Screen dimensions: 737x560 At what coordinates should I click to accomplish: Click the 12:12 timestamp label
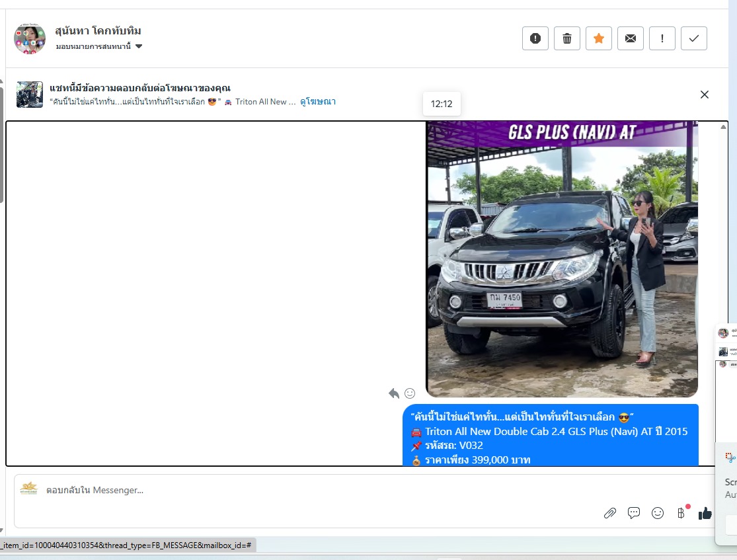click(x=442, y=104)
